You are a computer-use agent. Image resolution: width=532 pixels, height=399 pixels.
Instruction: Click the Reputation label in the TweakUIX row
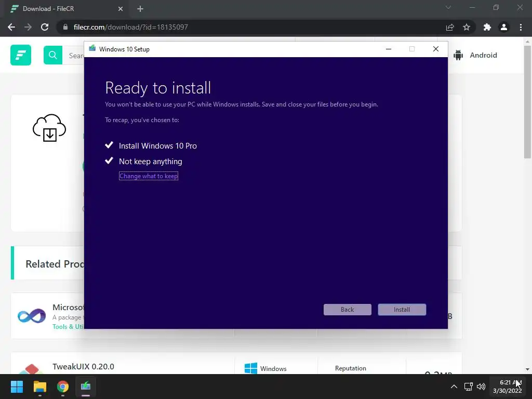351,368
